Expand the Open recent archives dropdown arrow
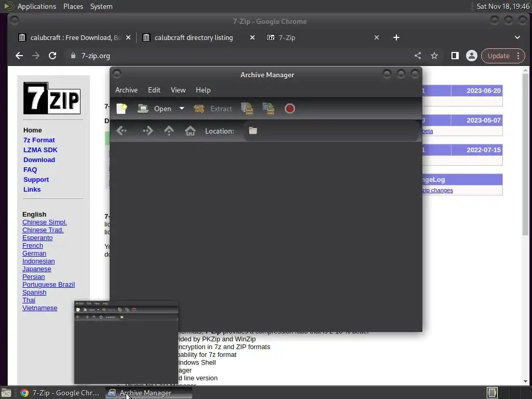Image resolution: width=532 pixels, height=399 pixels. [x=182, y=109]
